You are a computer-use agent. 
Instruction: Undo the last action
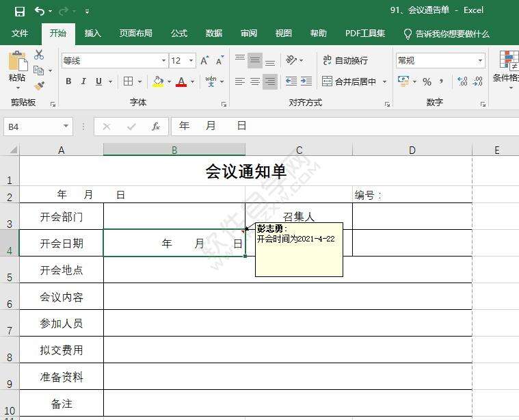click(x=40, y=11)
